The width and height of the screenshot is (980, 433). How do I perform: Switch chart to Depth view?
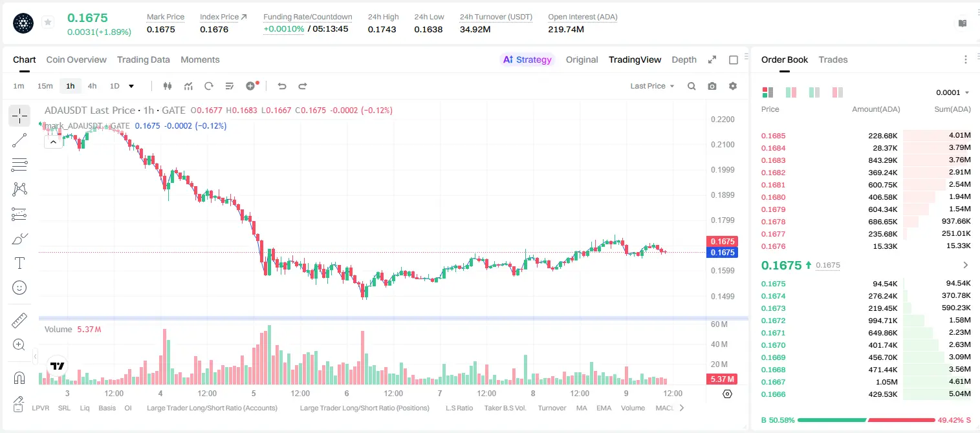pos(684,59)
